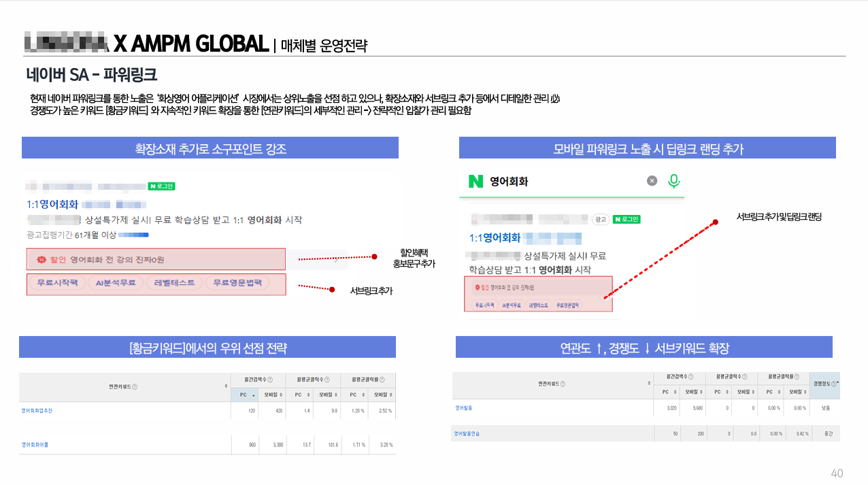
Task: Sort 서브키워드 table by 월간검색수 PC
Action: pos(675,392)
